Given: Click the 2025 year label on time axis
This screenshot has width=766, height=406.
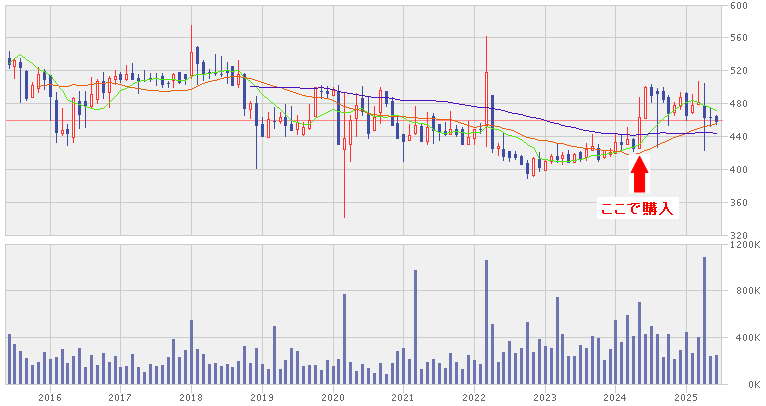Looking at the screenshot, I should 686,397.
